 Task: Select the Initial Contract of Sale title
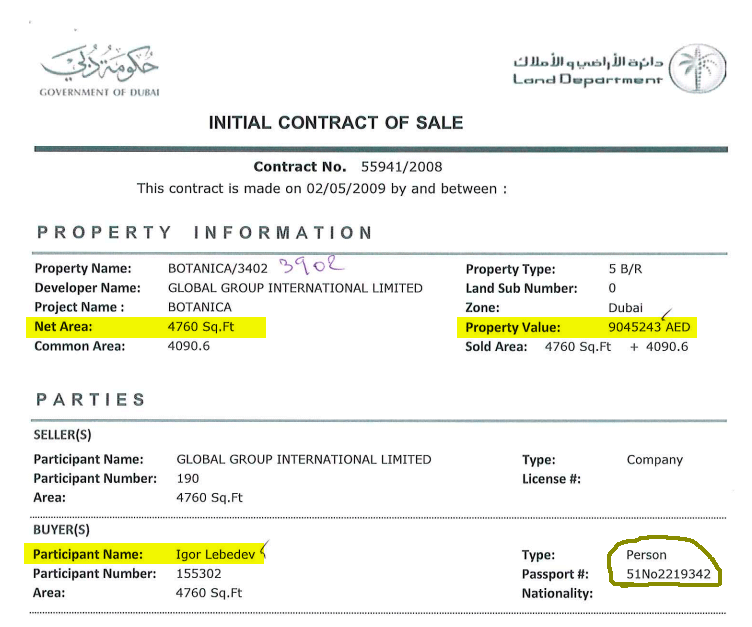click(336, 123)
